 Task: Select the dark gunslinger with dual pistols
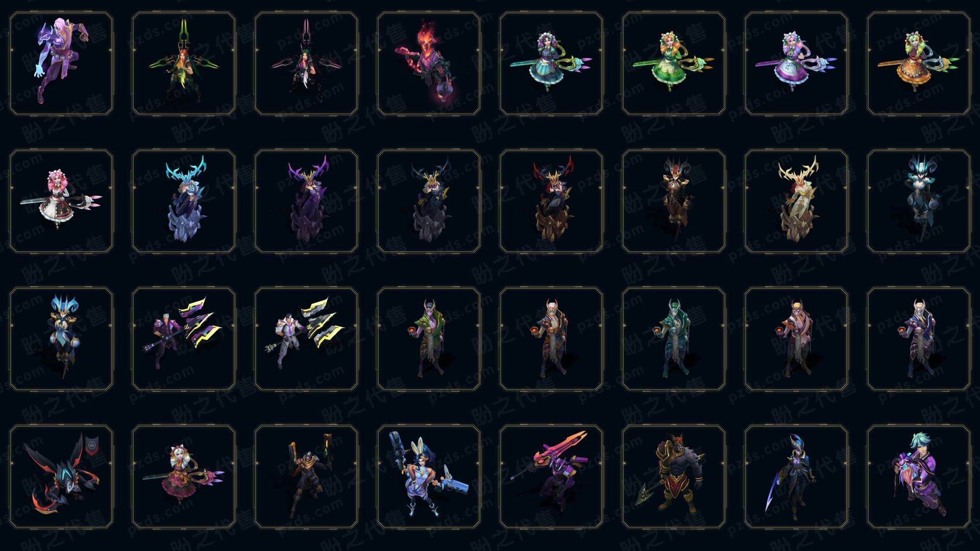coord(306,477)
